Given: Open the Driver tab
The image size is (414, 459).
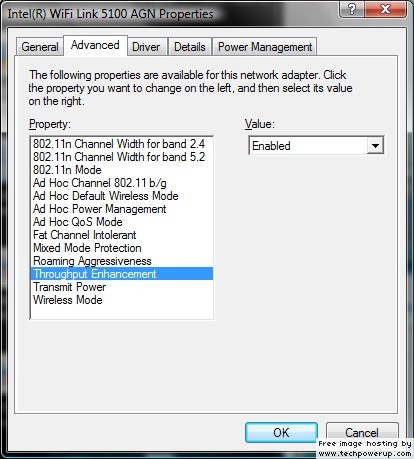Looking at the screenshot, I should click(x=146, y=46).
